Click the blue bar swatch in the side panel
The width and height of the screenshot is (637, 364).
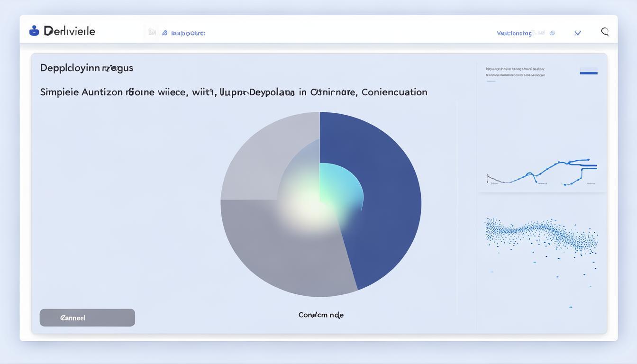[x=589, y=73]
